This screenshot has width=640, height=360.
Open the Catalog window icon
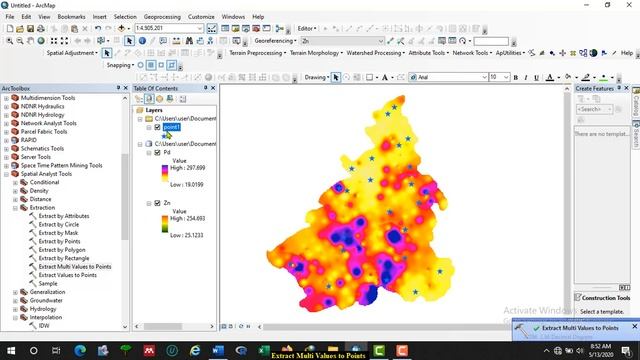[236, 29]
